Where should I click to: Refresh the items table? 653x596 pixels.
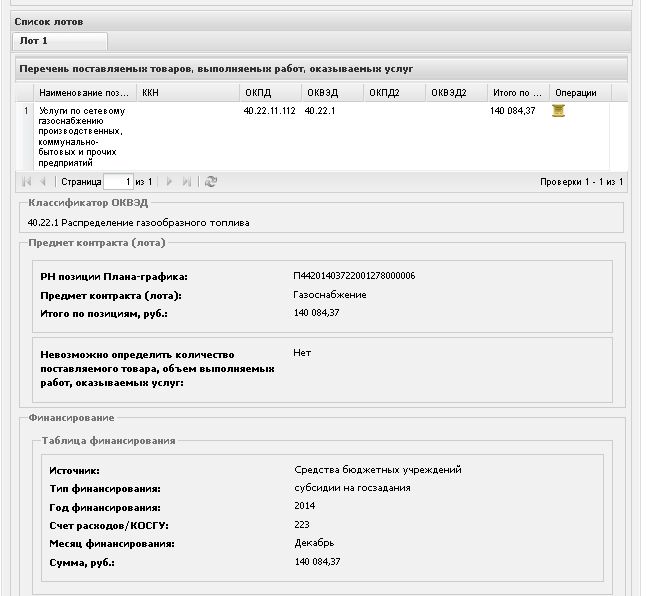pos(211,182)
